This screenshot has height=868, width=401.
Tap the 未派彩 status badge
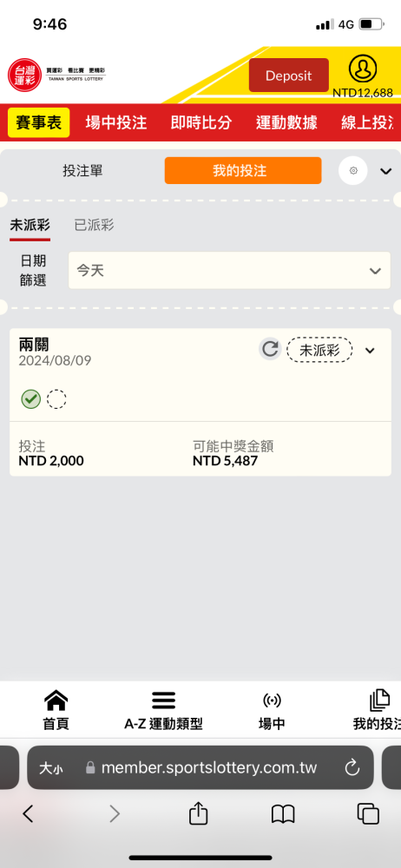(x=319, y=350)
